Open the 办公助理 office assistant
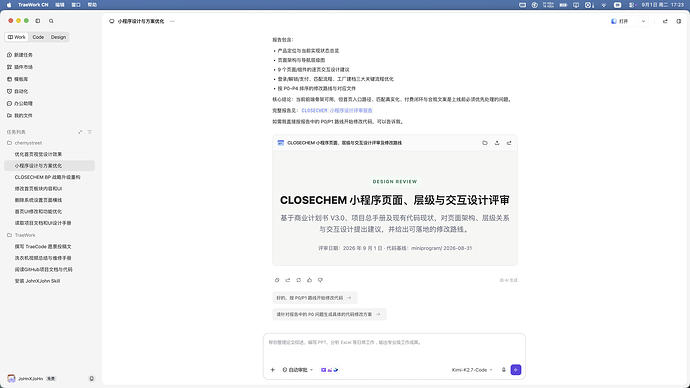The width and height of the screenshot is (690, 388). (x=20, y=103)
